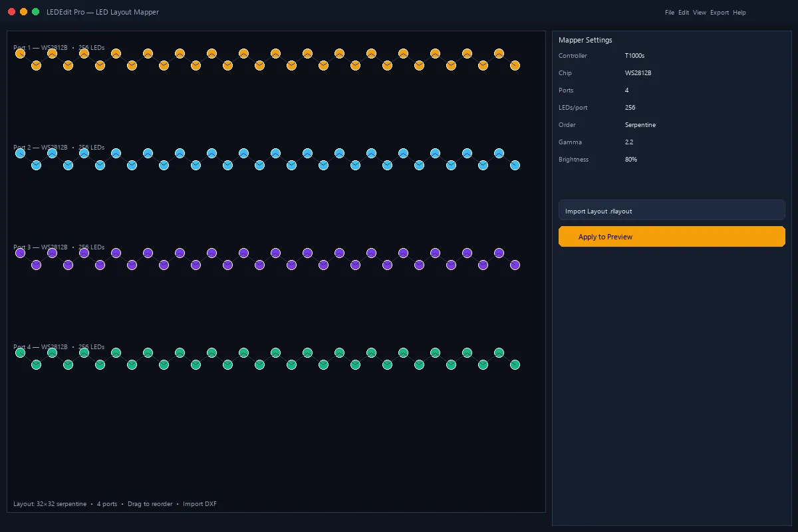Open the Export menu
798x532 pixels.
point(720,13)
